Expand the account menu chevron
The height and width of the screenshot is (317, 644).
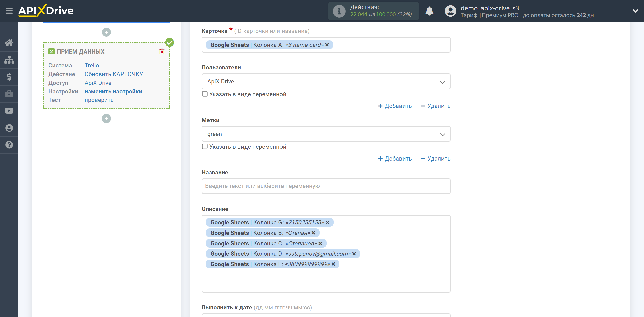635,11
